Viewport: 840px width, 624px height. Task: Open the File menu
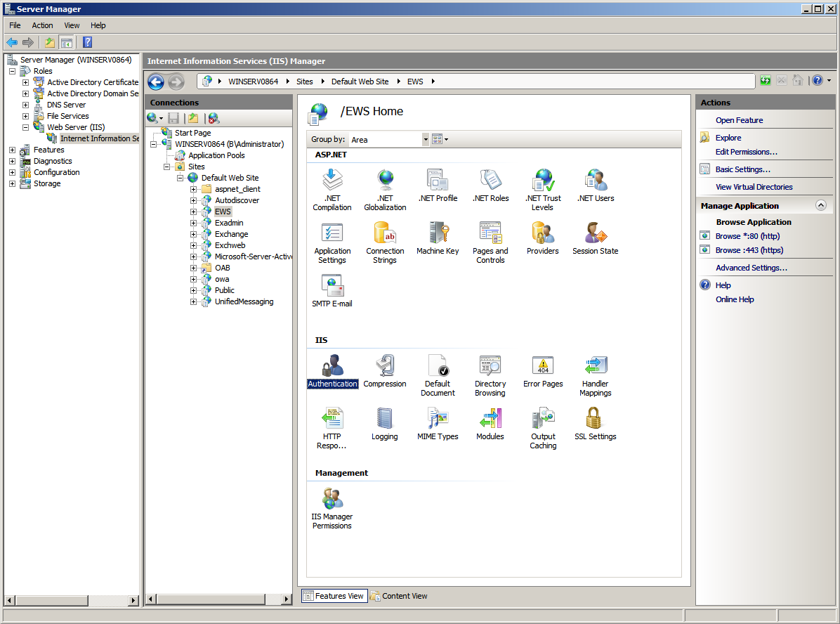pyautogui.click(x=15, y=25)
